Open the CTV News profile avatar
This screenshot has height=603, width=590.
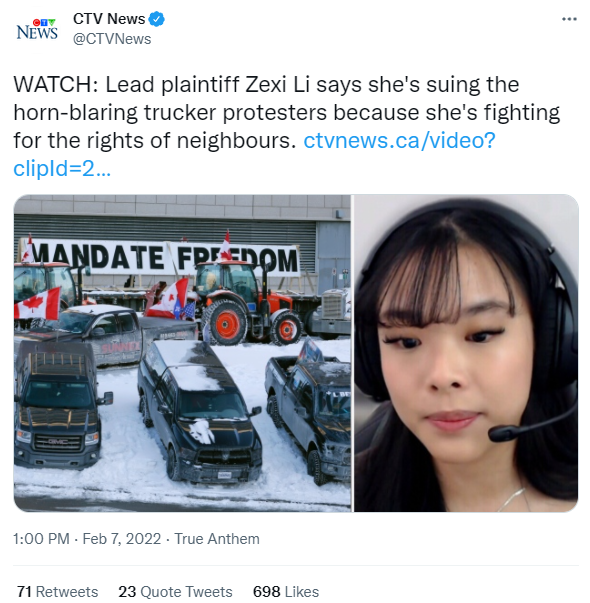pyautogui.click(x=37, y=29)
